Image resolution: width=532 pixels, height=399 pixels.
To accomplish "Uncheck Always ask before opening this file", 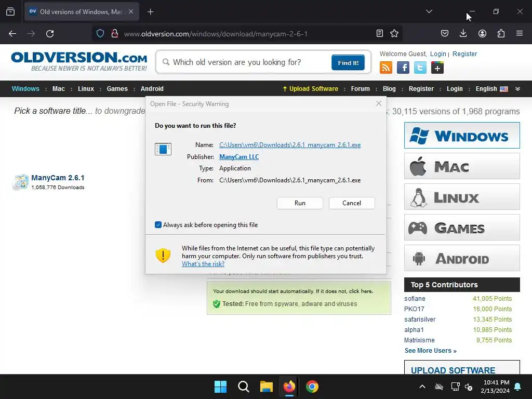I will pos(158,224).
